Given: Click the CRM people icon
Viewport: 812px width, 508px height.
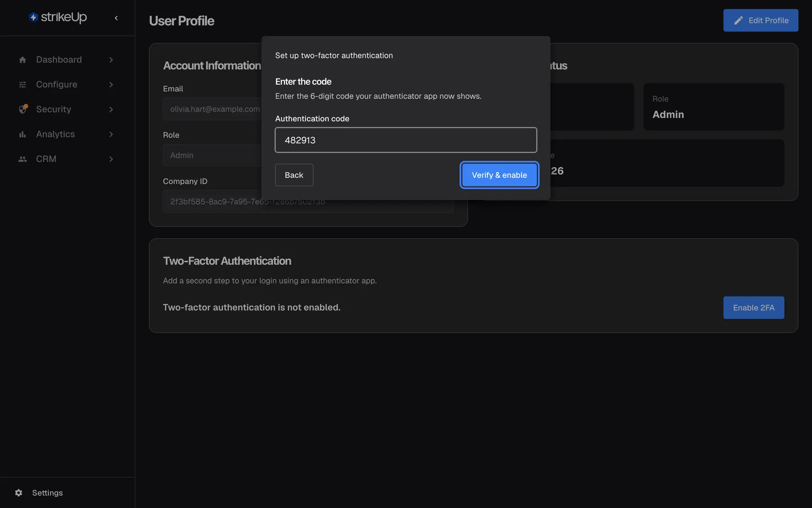Looking at the screenshot, I should coord(23,159).
